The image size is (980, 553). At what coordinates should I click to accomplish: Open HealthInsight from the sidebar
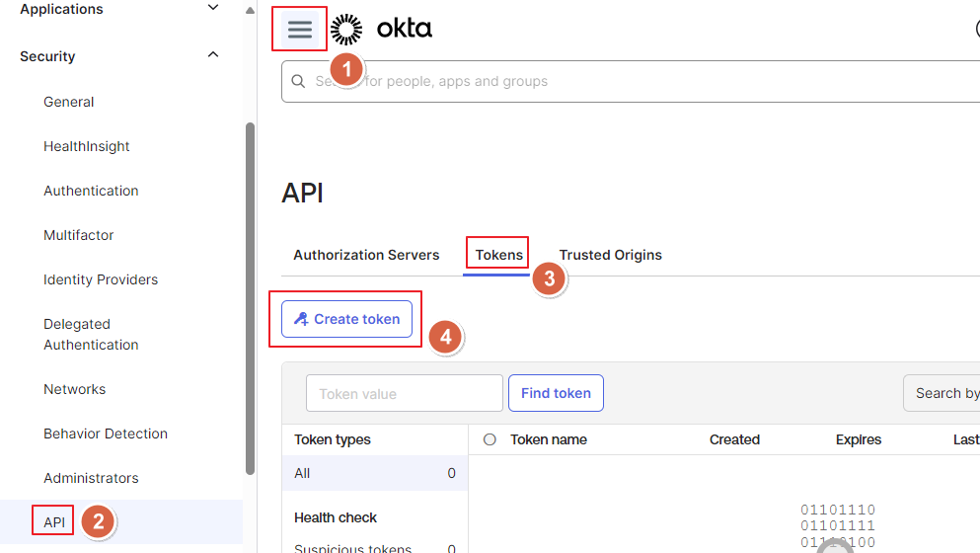87,146
